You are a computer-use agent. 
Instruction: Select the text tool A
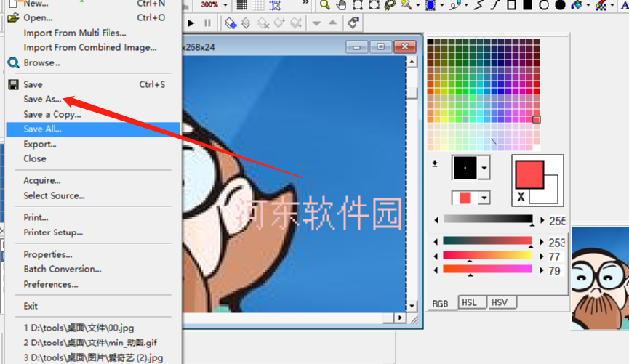pyautogui.click(x=624, y=5)
